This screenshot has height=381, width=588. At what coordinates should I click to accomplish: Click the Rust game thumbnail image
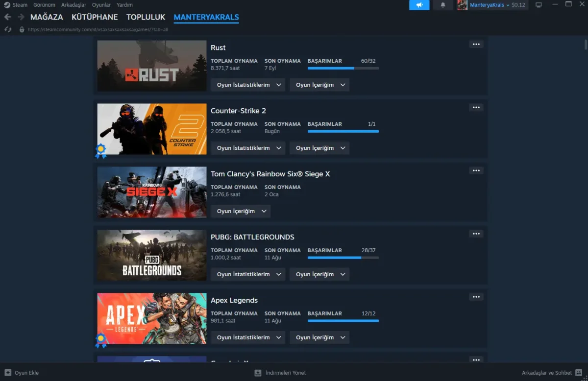151,66
